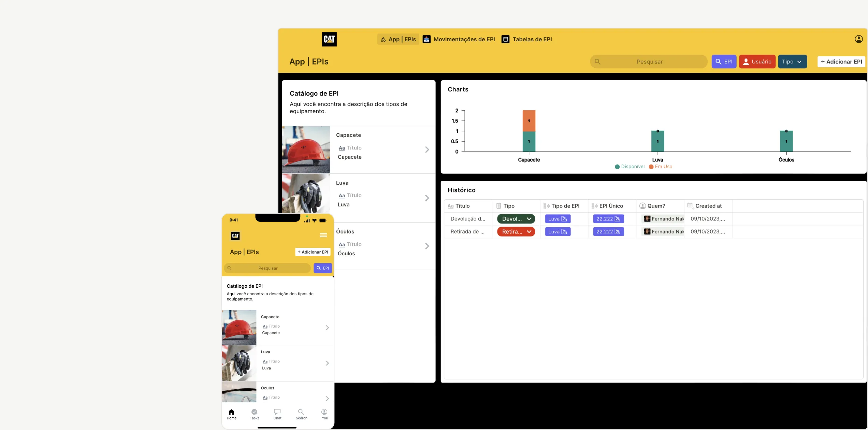Viewport: 868px width, 430px height.
Task: Click the Created at column date icon
Action: (690, 206)
